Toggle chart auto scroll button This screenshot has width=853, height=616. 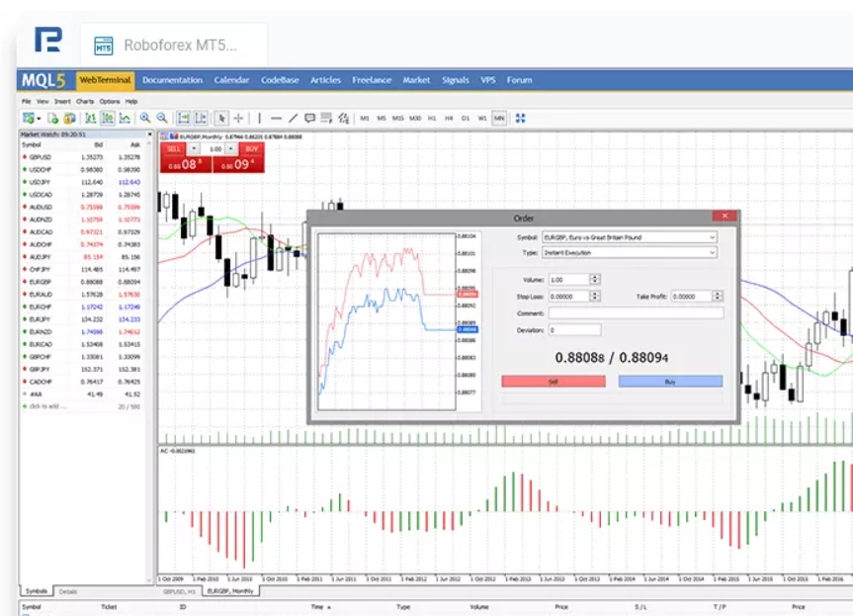183,118
